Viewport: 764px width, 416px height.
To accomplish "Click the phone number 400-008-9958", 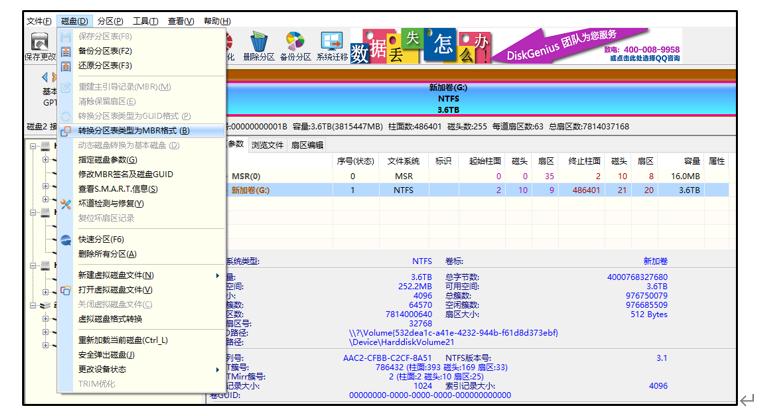I will pos(651,50).
